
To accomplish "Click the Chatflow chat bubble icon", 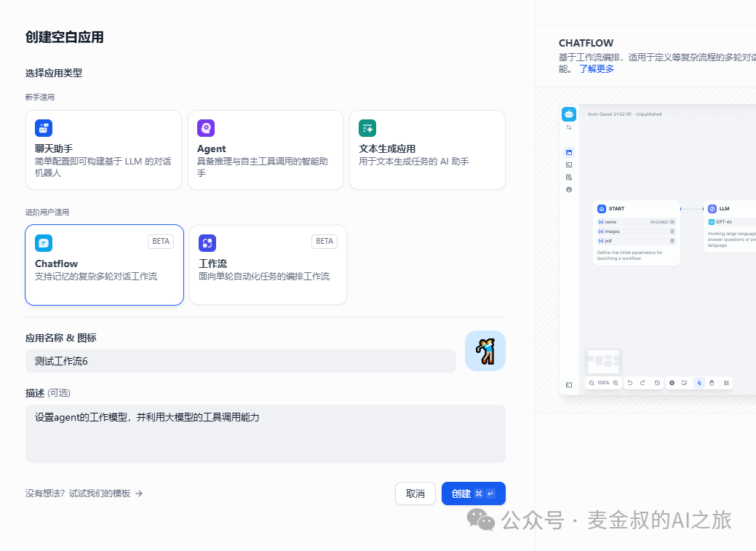I will click(x=44, y=243).
